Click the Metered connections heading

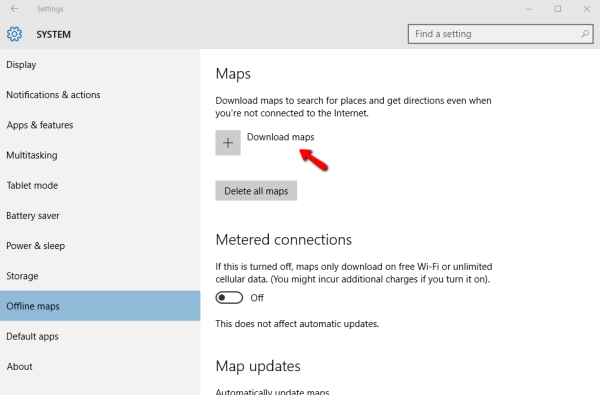coord(284,240)
